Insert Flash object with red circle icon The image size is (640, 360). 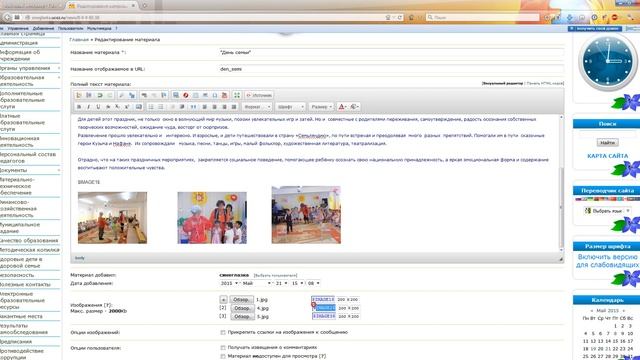186,95
